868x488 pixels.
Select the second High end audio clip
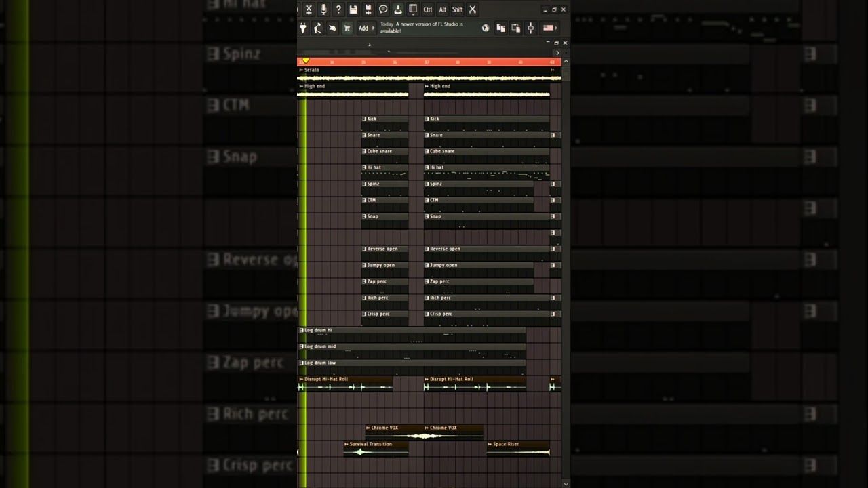click(486, 91)
